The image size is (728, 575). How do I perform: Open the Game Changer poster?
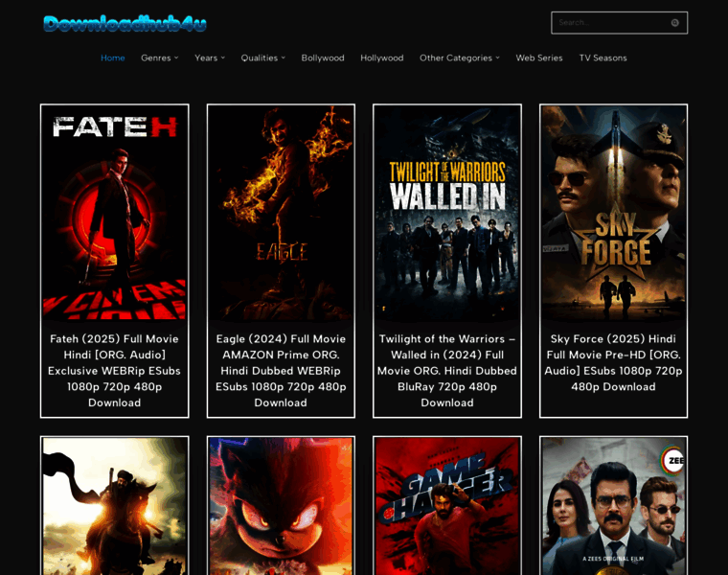coord(447,506)
